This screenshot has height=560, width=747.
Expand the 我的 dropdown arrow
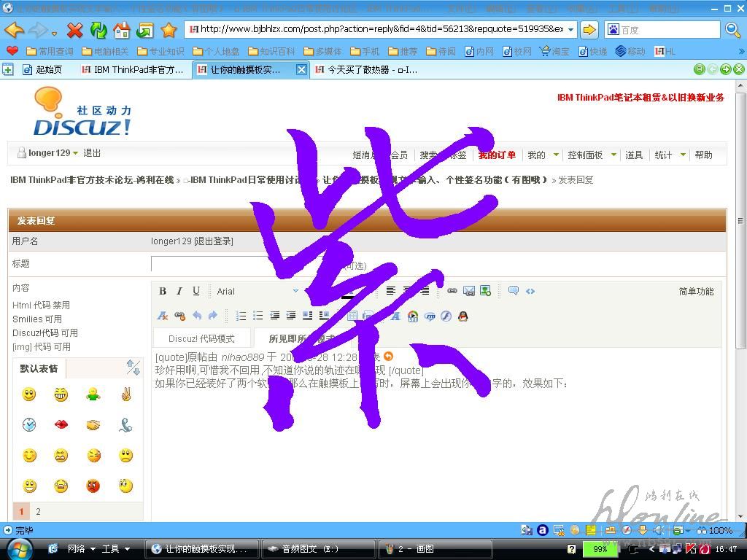tap(556, 155)
